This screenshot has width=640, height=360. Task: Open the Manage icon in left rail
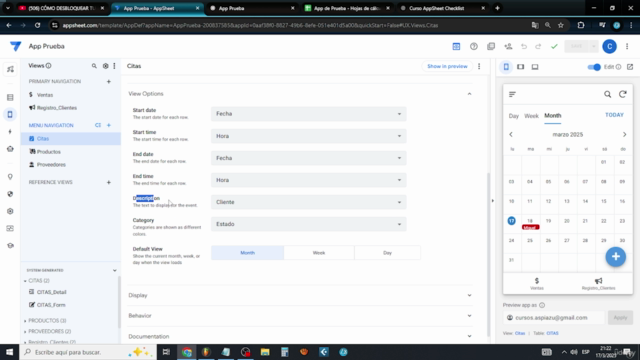click(10, 228)
